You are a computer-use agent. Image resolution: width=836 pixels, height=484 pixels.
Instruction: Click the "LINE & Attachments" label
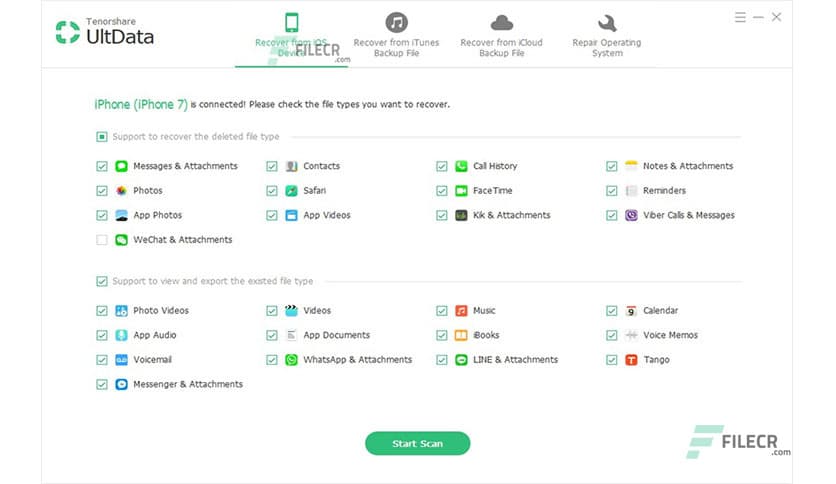pyautogui.click(x=515, y=360)
